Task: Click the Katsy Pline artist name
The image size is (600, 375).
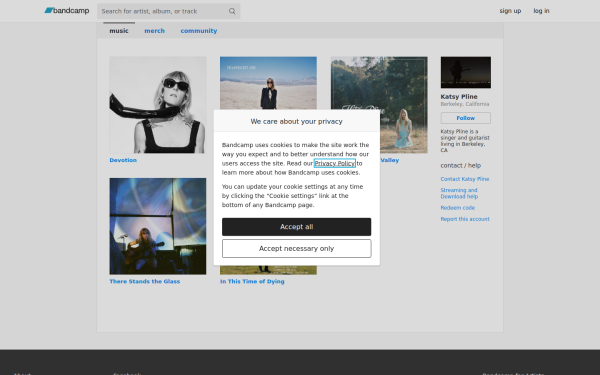Action: pos(459,96)
